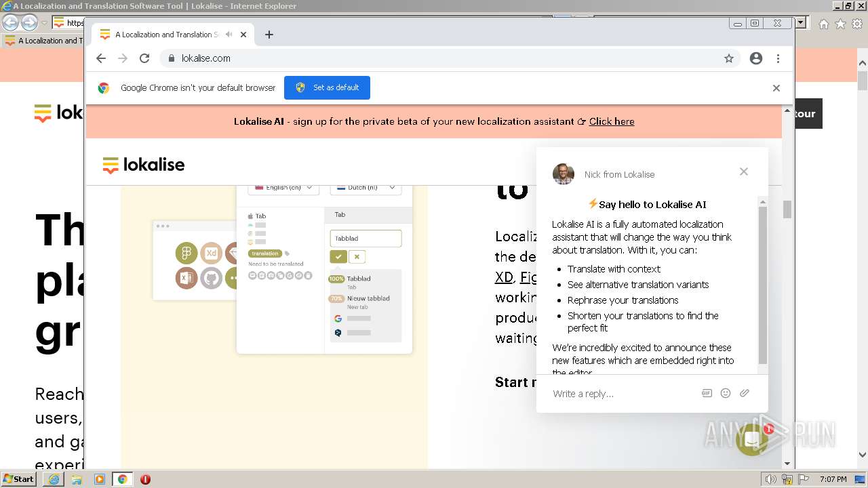Viewport: 868px width, 488px height.
Task: Bookmark this page with Chrome's star icon
Action: (729, 58)
